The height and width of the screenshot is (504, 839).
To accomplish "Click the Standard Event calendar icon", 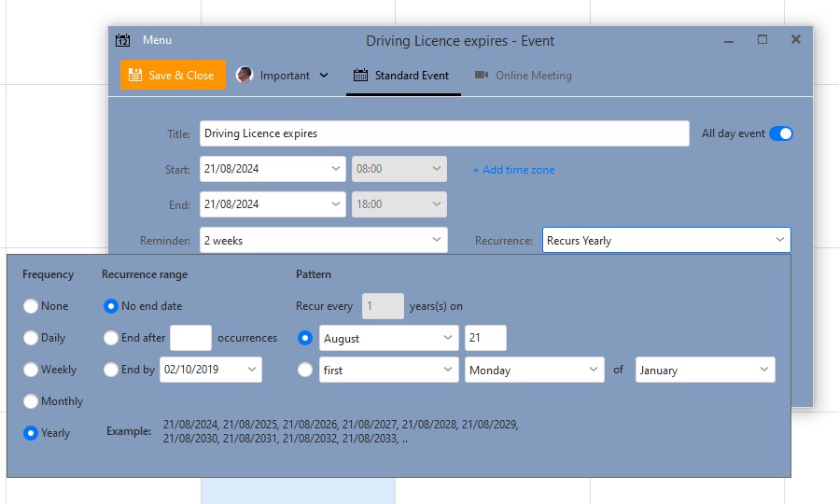I will (x=360, y=75).
